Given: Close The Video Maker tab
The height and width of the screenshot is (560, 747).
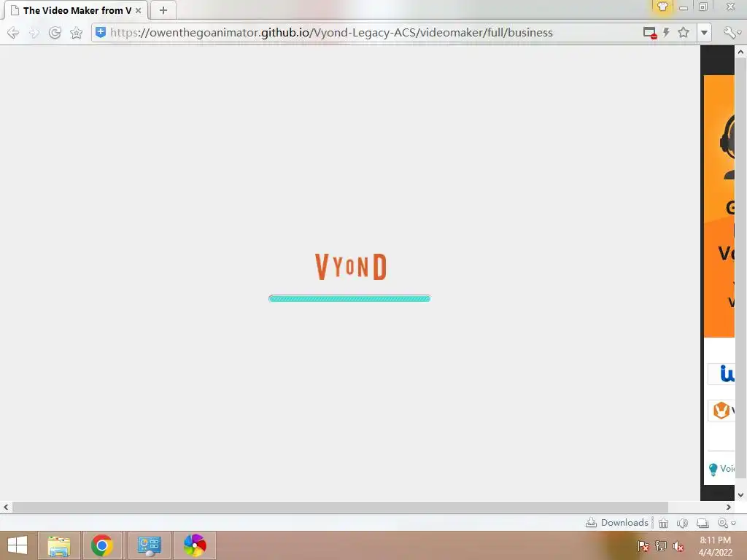Looking at the screenshot, I should point(138,10).
